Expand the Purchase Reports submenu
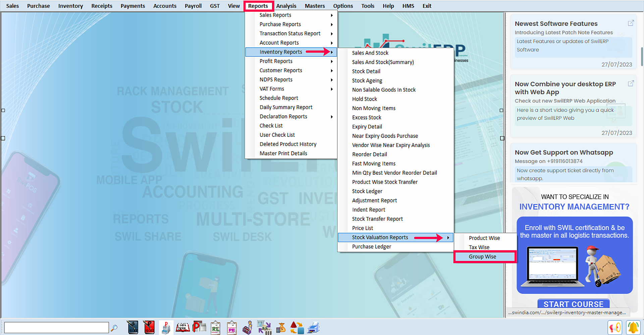Viewport: 644px width, 335px height. pyautogui.click(x=291, y=24)
